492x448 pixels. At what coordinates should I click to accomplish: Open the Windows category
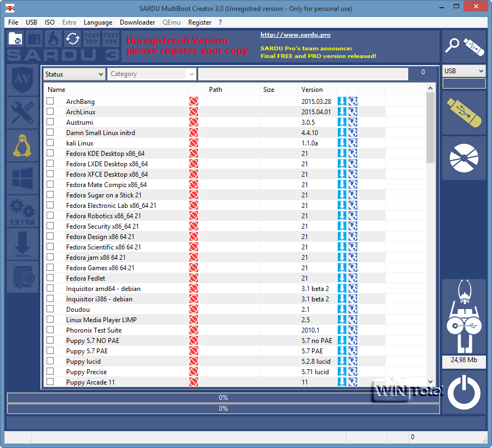click(x=22, y=178)
